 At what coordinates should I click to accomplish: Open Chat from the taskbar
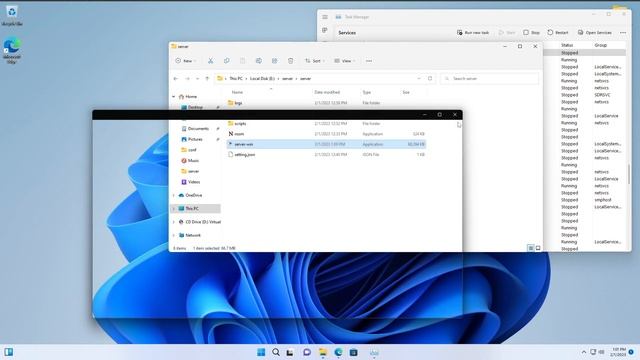[307, 352]
